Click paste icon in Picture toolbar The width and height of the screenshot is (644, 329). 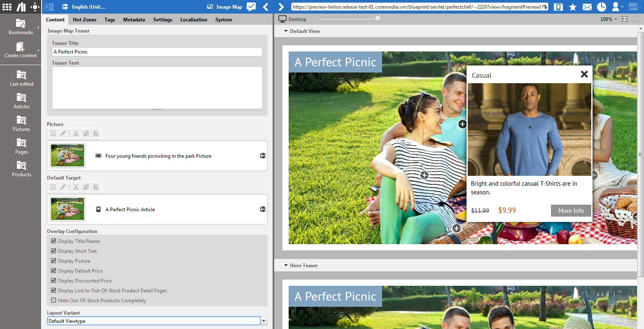[x=96, y=133]
